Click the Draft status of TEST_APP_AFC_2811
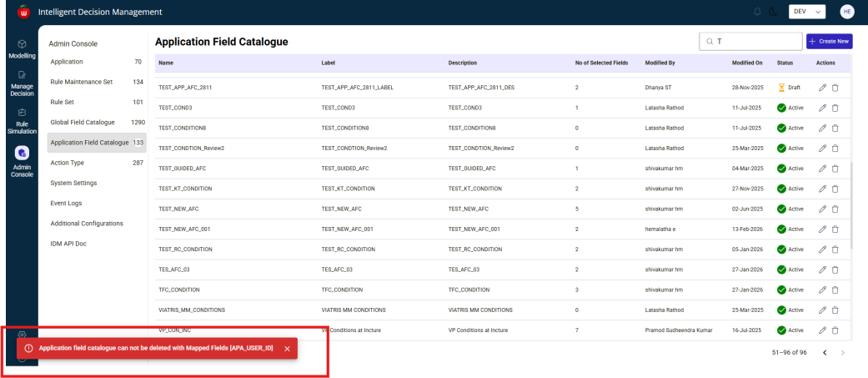Viewport: 868px width, 378px height. [790, 88]
